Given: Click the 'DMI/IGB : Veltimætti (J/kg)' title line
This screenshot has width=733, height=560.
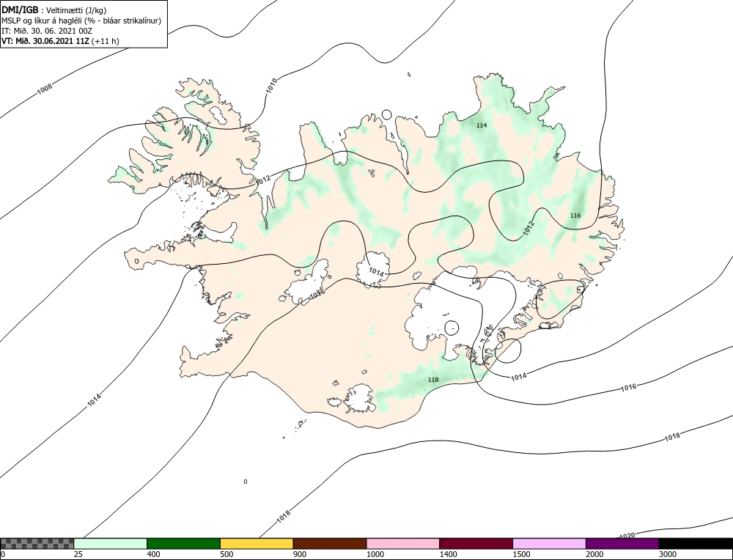Looking at the screenshot, I should click(x=54, y=10).
